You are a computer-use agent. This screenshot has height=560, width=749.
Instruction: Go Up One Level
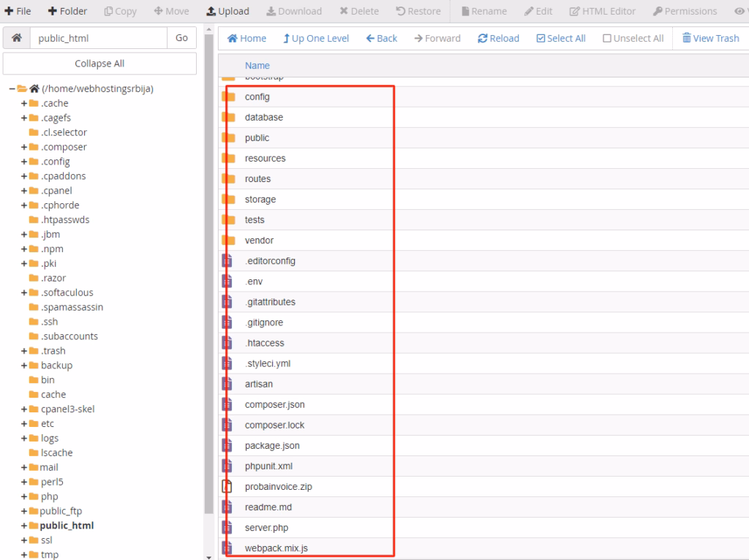[316, 38]
